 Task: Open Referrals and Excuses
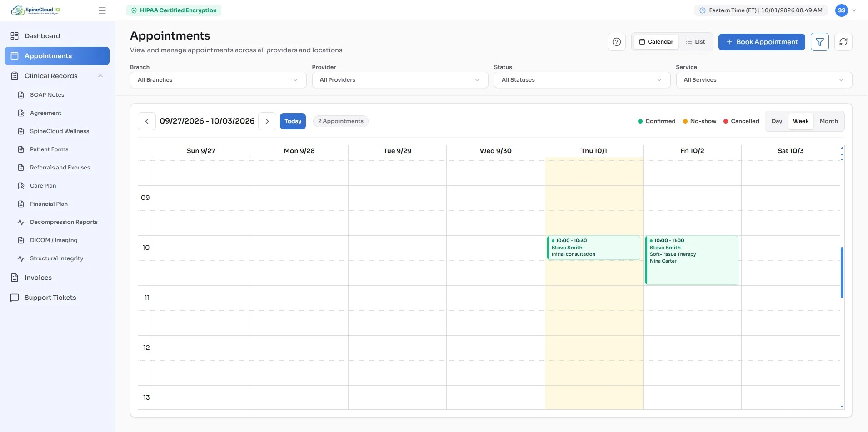60,168
